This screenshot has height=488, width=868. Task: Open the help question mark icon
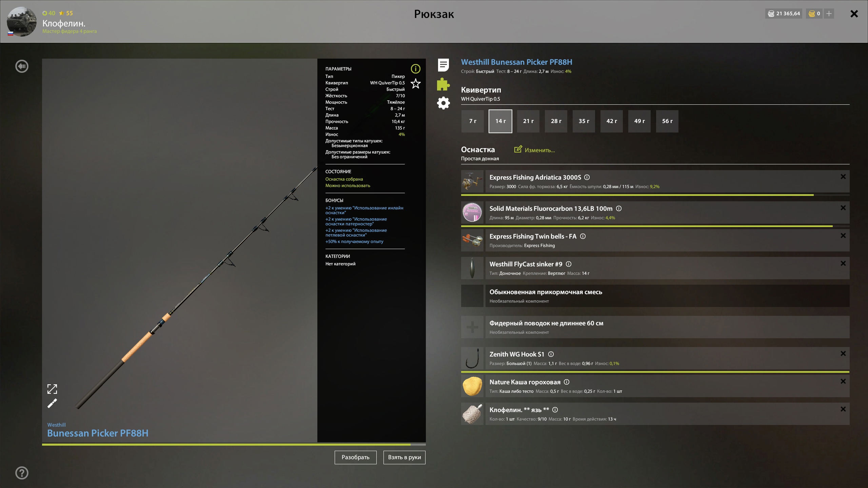coord(22,473)
